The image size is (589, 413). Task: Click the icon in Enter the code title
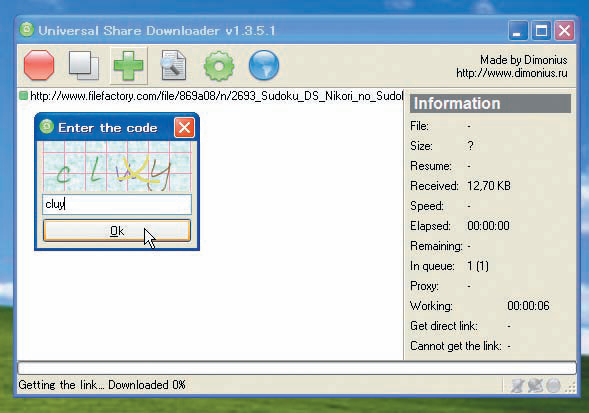pyautogui.click(x=47, y=127)
